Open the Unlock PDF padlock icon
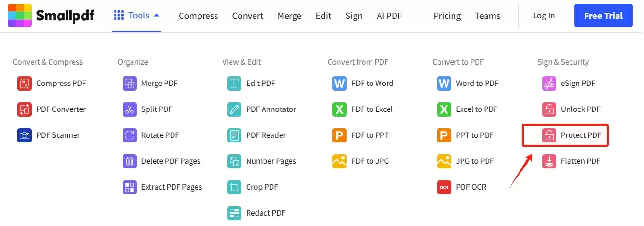The width and height of the screenshot is (644, 226). [x=549, y=109]
